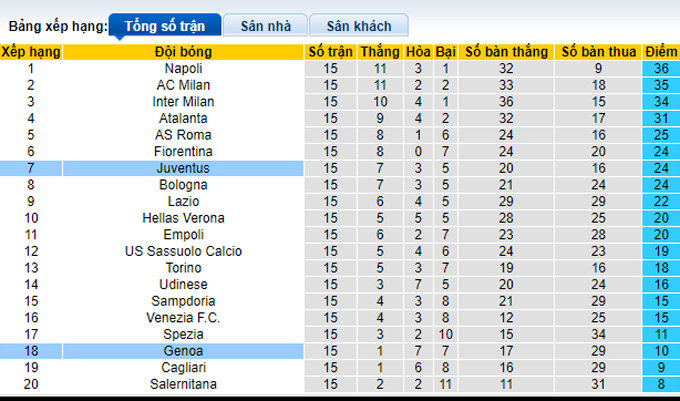Click the Số trận column header
This screenshot has width=680, height=401.
330,51
